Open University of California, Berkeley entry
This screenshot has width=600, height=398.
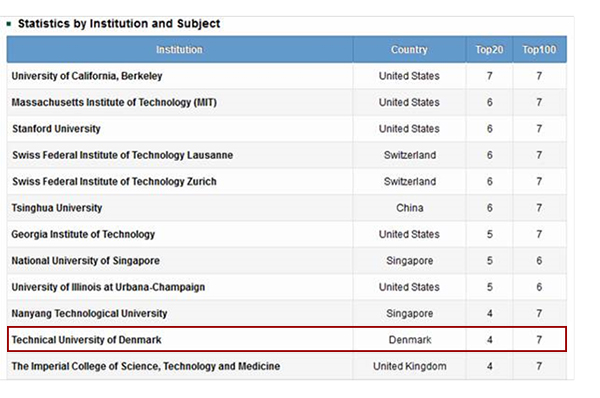(x=87, y=76)
